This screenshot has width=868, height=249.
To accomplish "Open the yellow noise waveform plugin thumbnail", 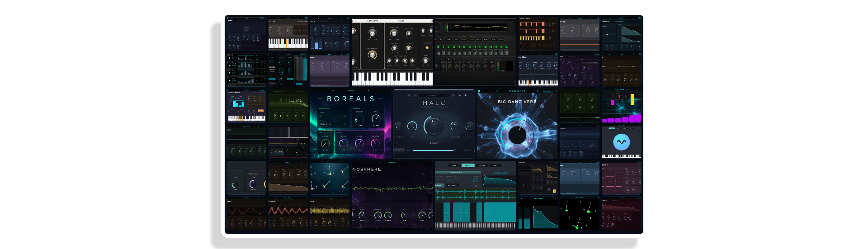I will click(330, 213).
